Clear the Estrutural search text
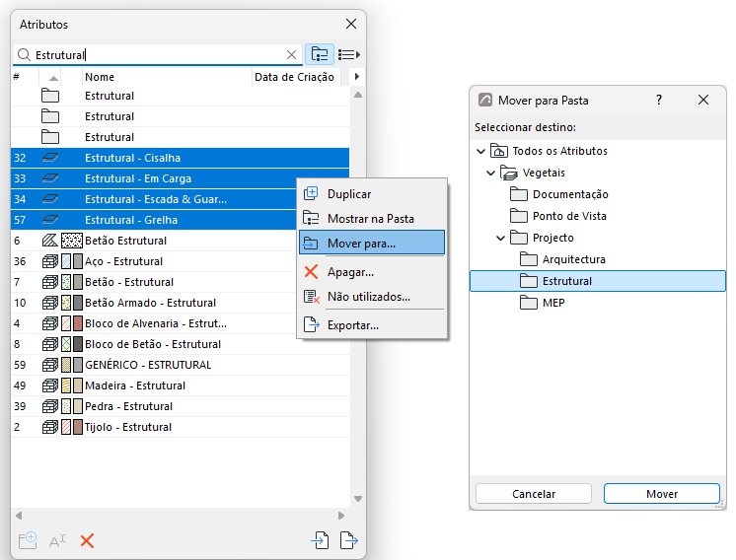 point(291,55)
